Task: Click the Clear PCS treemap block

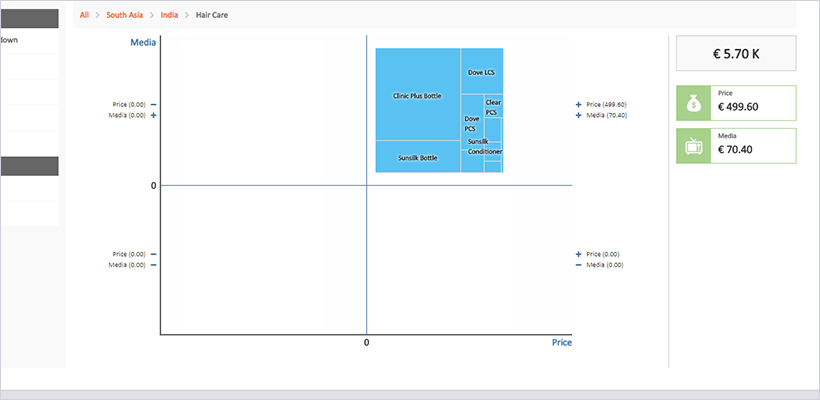Action: [492, 107]
